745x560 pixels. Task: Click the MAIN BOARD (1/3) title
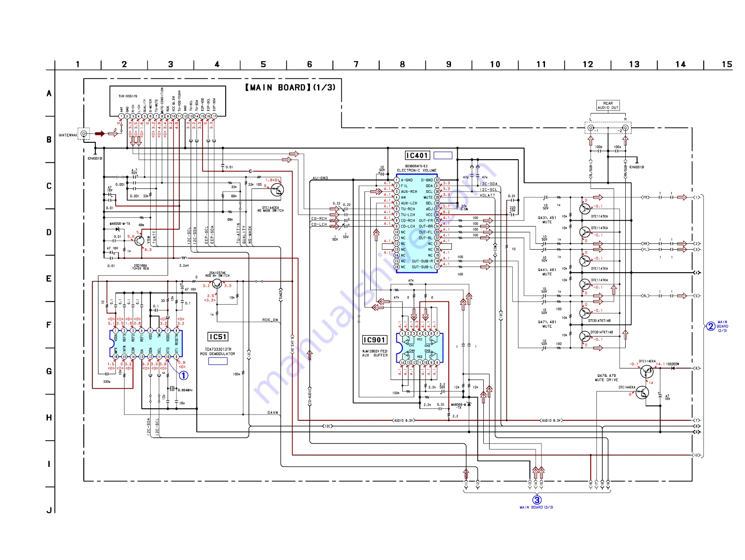click(x=290, y=87)
